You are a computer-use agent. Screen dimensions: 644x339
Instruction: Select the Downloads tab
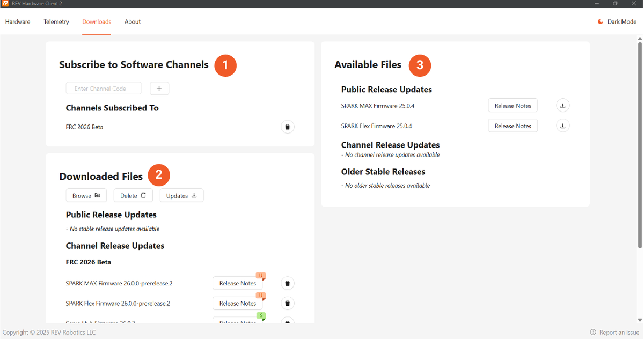tap(97, 22)
